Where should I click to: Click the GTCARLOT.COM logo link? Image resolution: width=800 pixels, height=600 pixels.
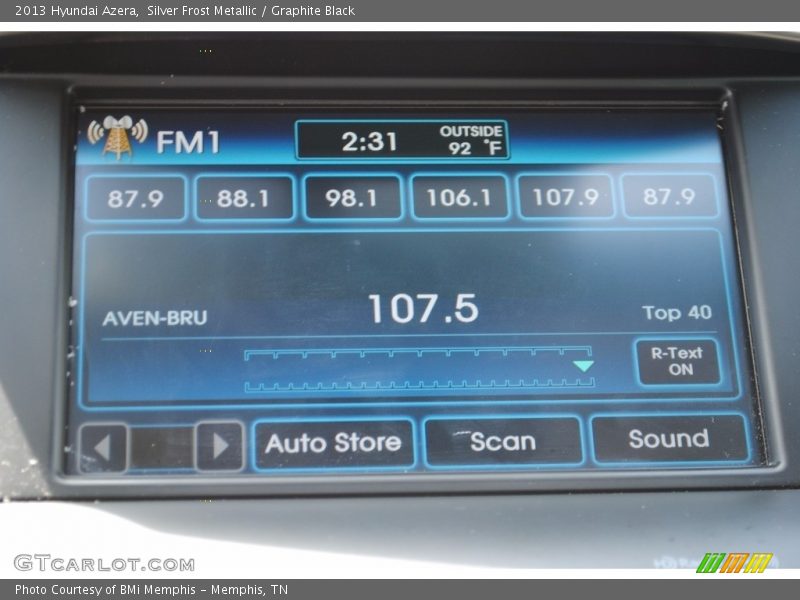click(105, 563)
